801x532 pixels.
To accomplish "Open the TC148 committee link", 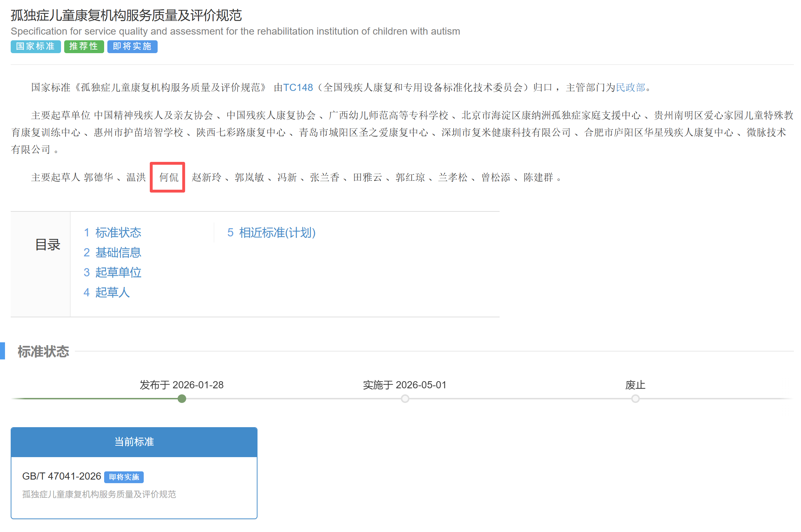I will tap(297, 87).
